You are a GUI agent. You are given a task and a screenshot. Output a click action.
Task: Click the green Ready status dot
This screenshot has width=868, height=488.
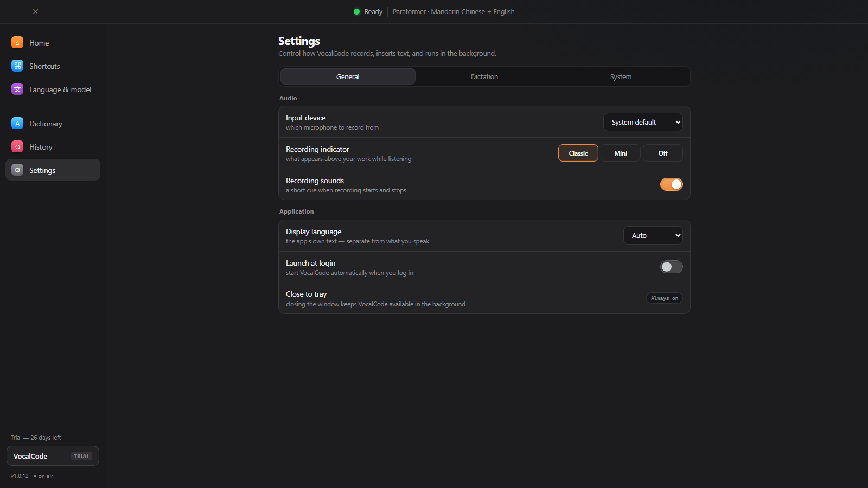(x=356, y=11)
